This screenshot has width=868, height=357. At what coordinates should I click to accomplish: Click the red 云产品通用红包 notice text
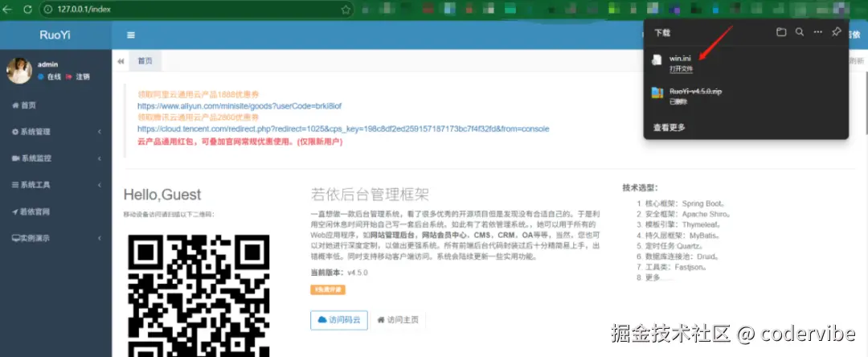click(240, 142)
